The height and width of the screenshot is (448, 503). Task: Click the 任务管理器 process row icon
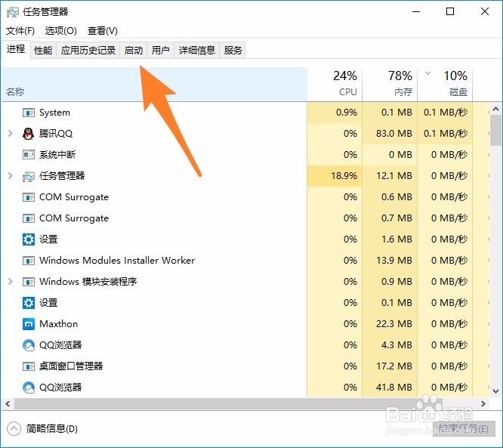[x=29, y=176]
